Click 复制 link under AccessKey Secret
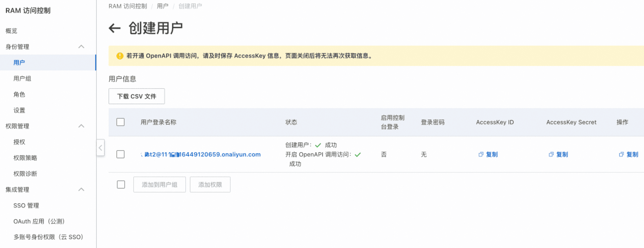This screenshot has height=248, width=644. pyautogui.click(x=562, y=154)
